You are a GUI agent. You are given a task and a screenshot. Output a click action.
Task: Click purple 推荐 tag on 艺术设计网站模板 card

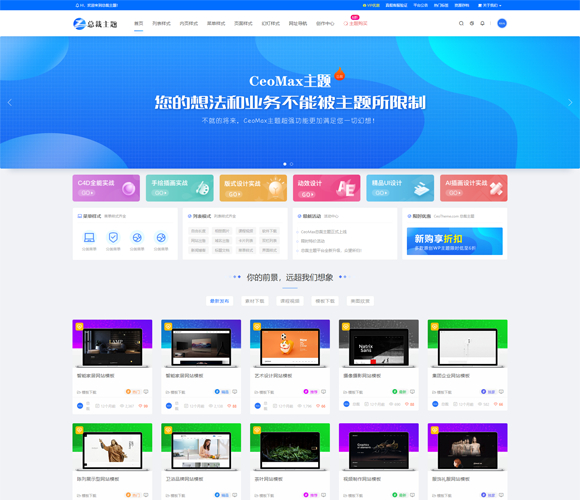click(311, 392)
